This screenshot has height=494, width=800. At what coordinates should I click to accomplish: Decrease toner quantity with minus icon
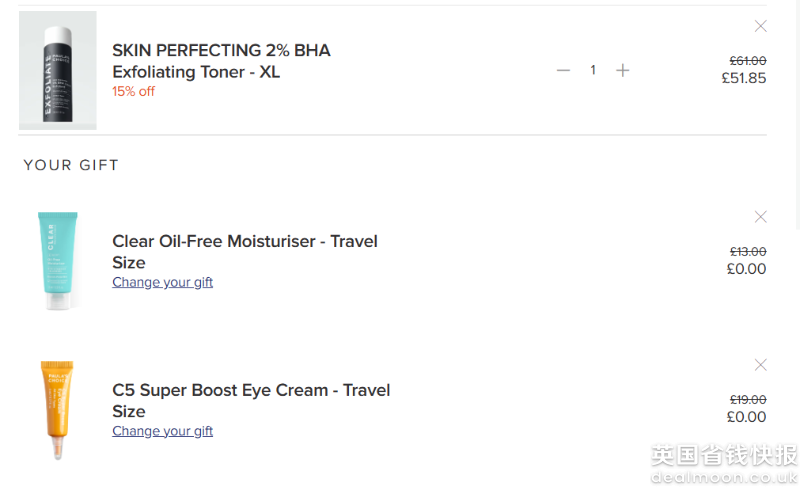pyautogui.click(x=563, y=70)
